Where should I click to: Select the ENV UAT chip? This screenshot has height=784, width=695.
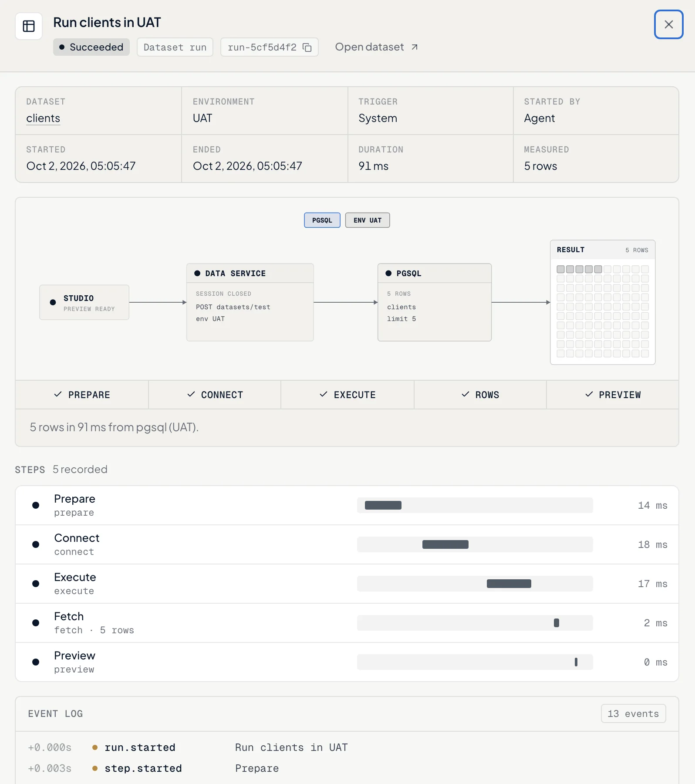point(368,220)
